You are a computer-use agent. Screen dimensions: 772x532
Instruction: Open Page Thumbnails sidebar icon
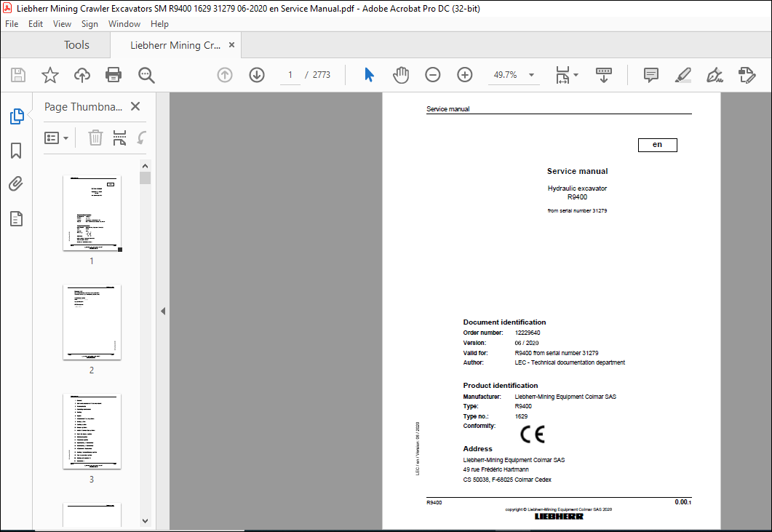pos(17,116)
